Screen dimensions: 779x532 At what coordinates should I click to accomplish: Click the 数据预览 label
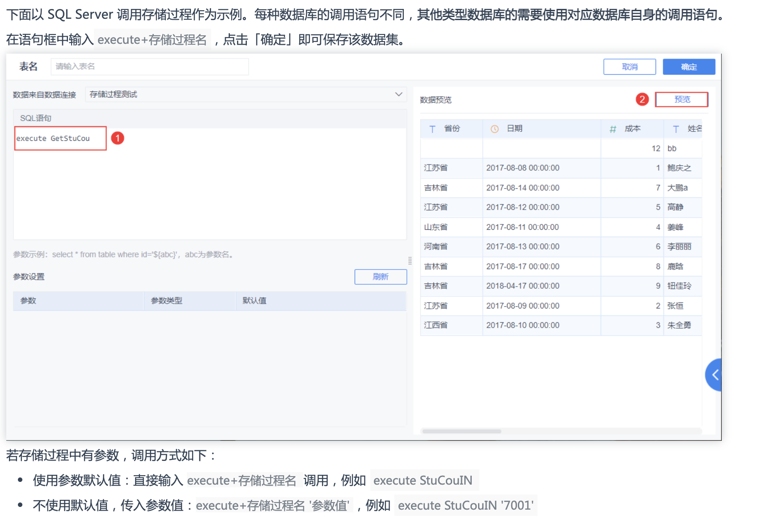[436, 100]
